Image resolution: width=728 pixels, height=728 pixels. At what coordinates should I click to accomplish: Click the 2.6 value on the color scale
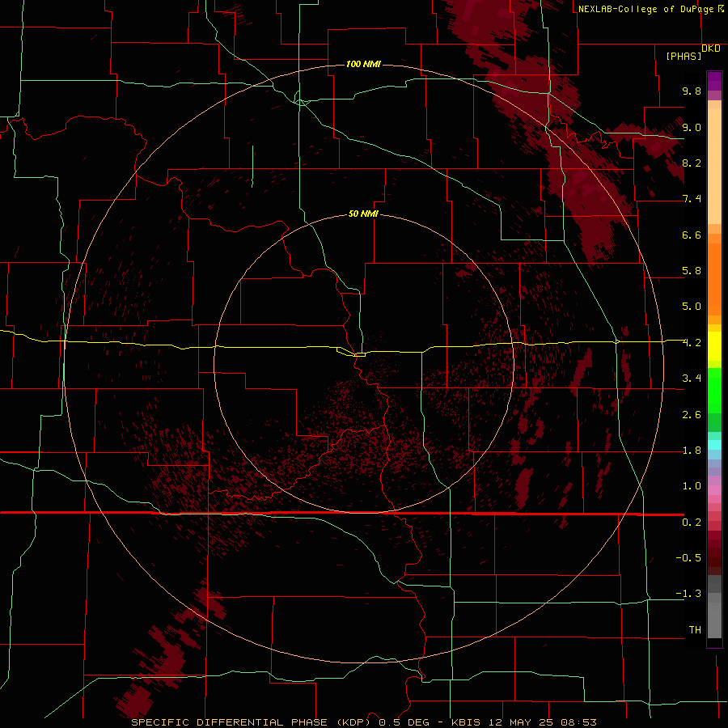[692, 415]
